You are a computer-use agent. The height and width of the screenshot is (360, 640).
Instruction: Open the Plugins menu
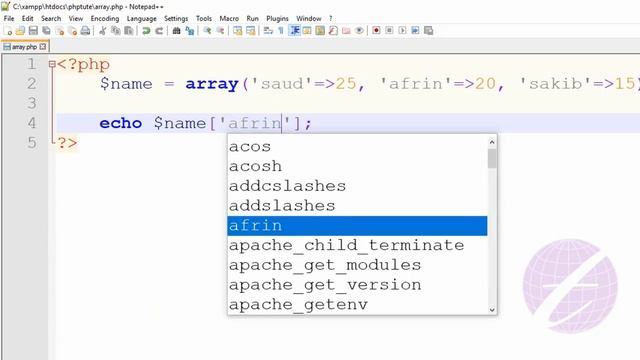click(277, 18)
